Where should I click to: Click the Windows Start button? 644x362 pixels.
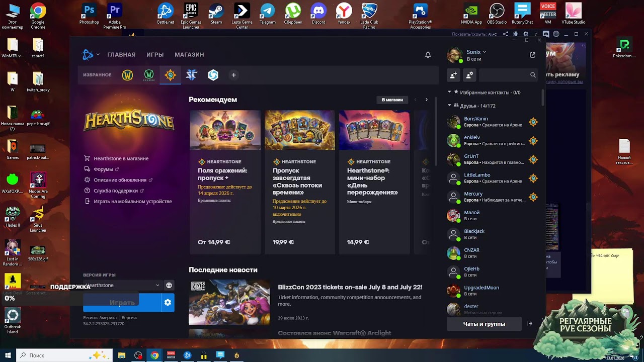pos(8,355)
